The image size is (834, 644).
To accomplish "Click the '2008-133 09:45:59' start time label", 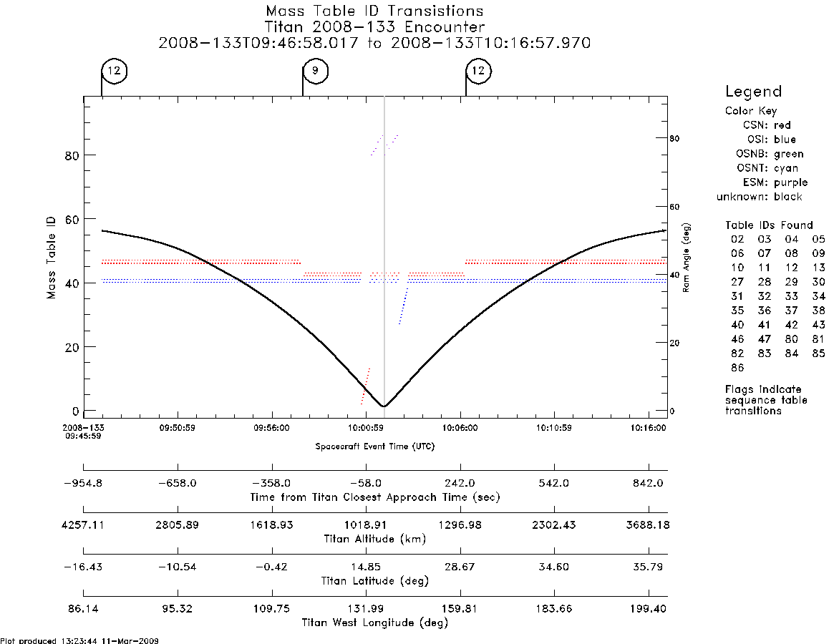I will pos(84,431).
